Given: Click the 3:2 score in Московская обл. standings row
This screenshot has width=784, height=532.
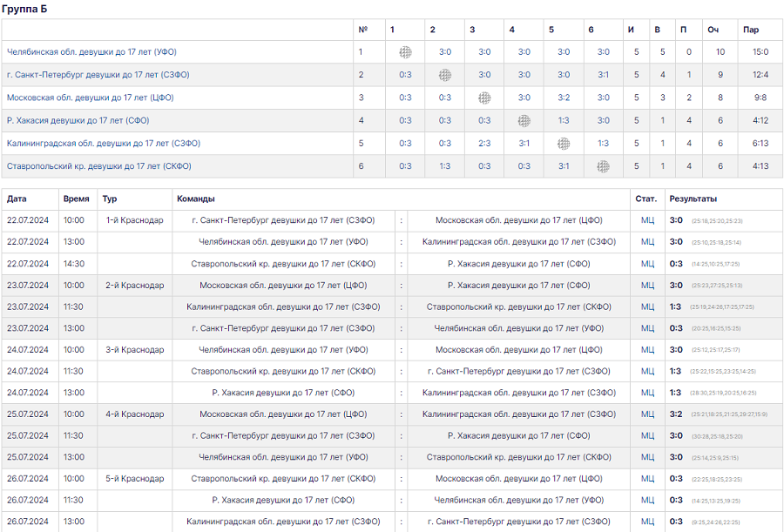Looking at the screenshot, I should click(564, 98).
